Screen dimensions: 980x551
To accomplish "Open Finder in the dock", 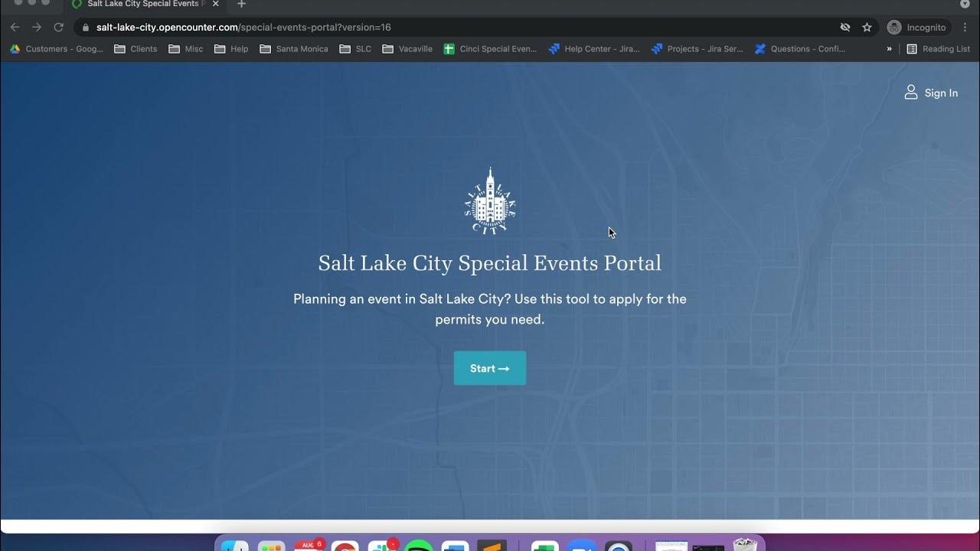I will (x=235, y=546).
